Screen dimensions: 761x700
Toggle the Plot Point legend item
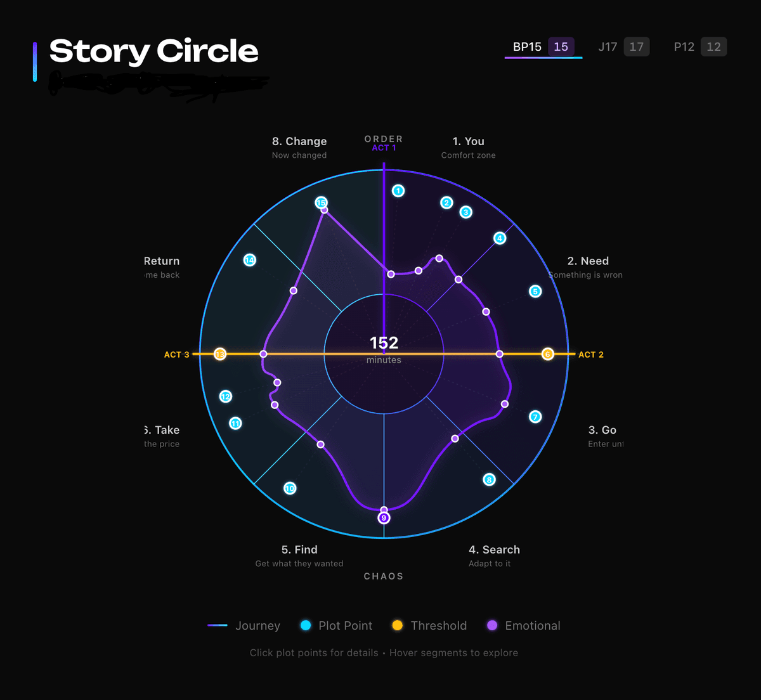pyautogui.click(x=337, y=626)
